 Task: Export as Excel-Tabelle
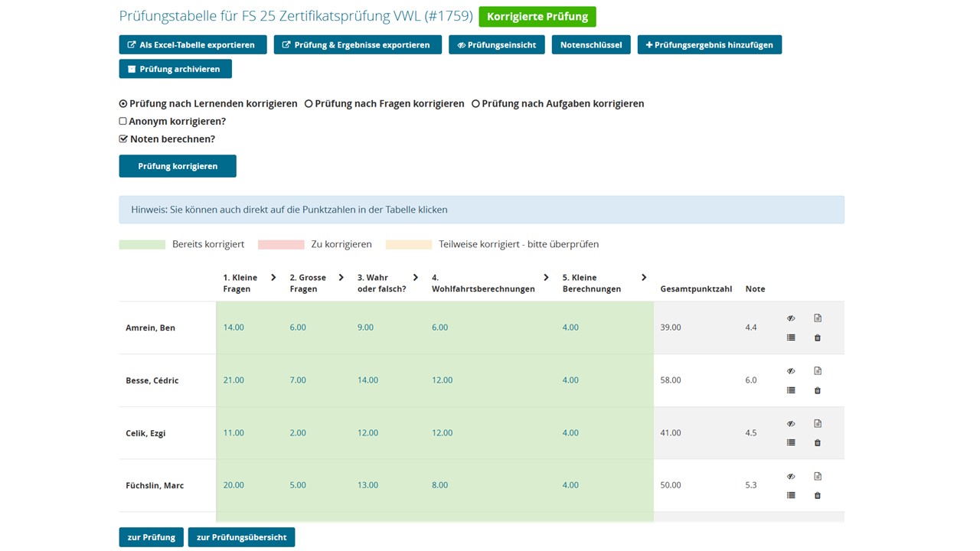pyautogui.click(x=192, y=44)
